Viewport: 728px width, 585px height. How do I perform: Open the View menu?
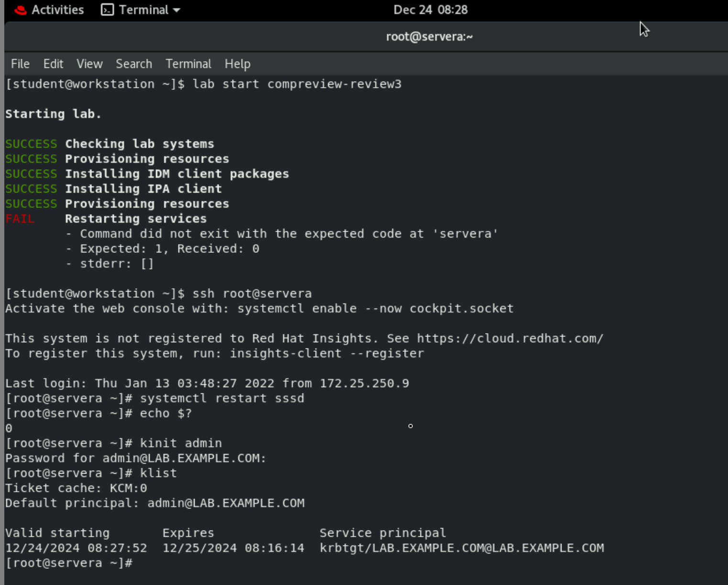tap(89, 64)
